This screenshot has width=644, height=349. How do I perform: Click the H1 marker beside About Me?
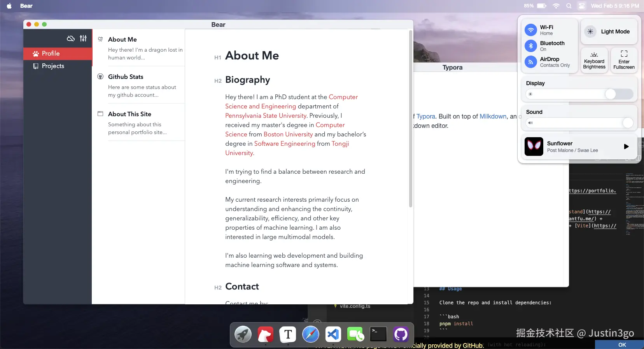pyautogui.click(x=218, y=58)
